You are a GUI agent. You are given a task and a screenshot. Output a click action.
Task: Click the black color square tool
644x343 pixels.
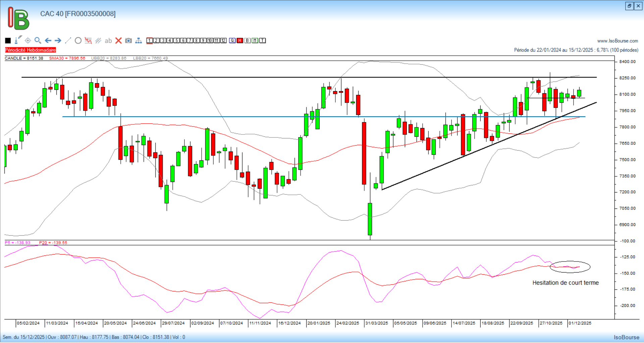(x=8, y=41)
